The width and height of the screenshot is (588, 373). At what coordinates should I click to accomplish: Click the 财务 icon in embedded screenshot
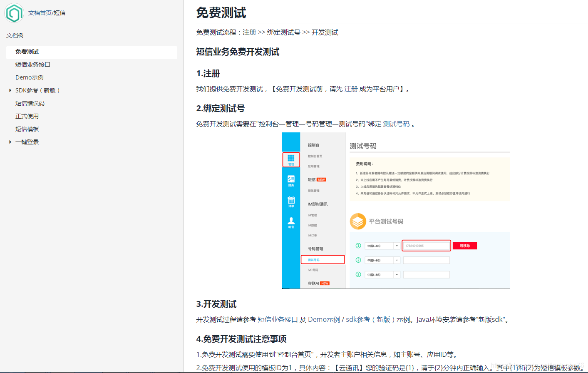291,181
